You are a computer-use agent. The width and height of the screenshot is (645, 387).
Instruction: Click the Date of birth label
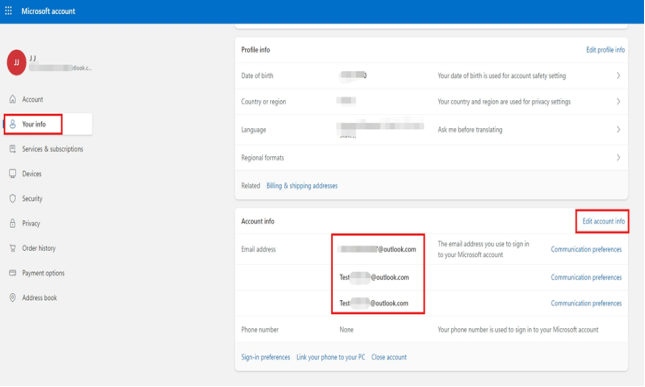pyautogui.click(x=257, y=76)
